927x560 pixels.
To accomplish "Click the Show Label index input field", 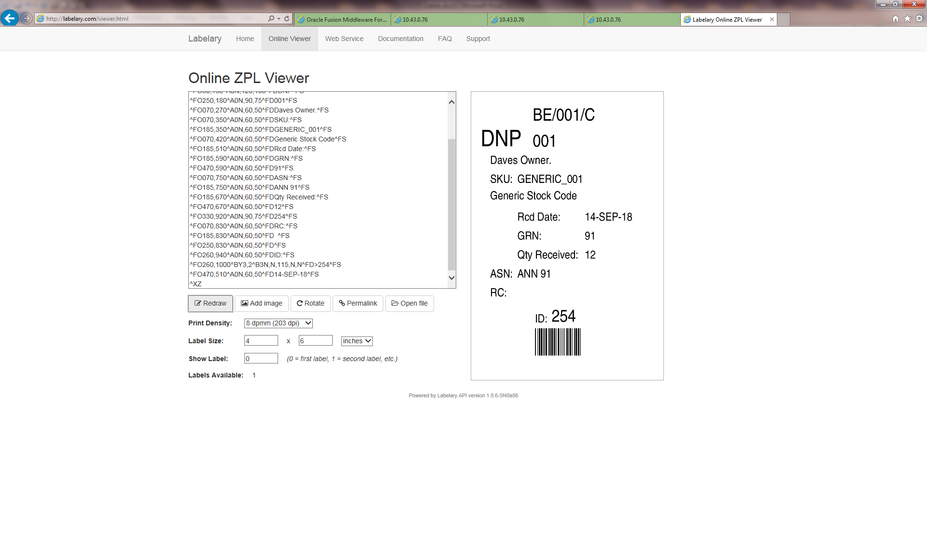I will pyautogui.click(x=261, y=359).
